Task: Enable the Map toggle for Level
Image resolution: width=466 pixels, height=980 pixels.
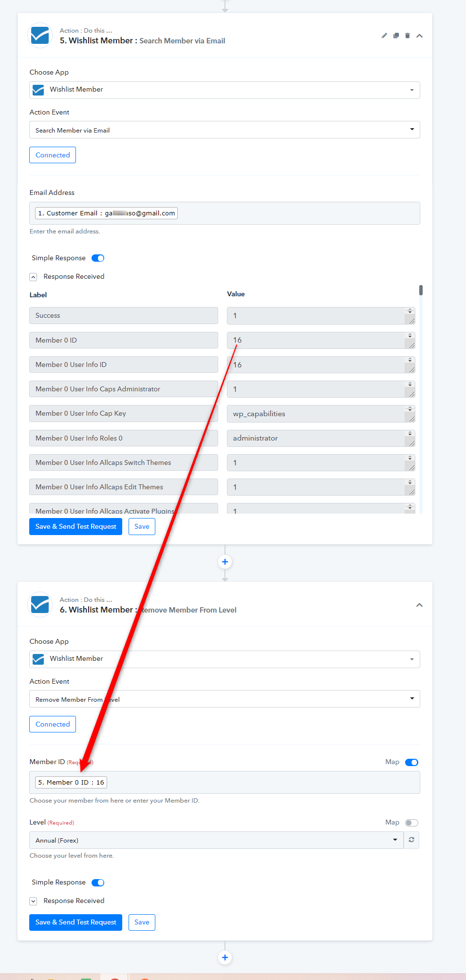Action: point(411,823)
